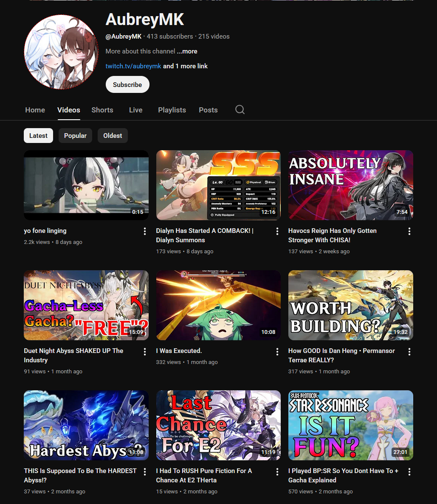Image resolution: width=437 pixels, height=504 pixels.
Task: Open 'How GOOD Is Dan Heng • Permansor Terrae REALLY?' title
Action: (x=341, y=356)
